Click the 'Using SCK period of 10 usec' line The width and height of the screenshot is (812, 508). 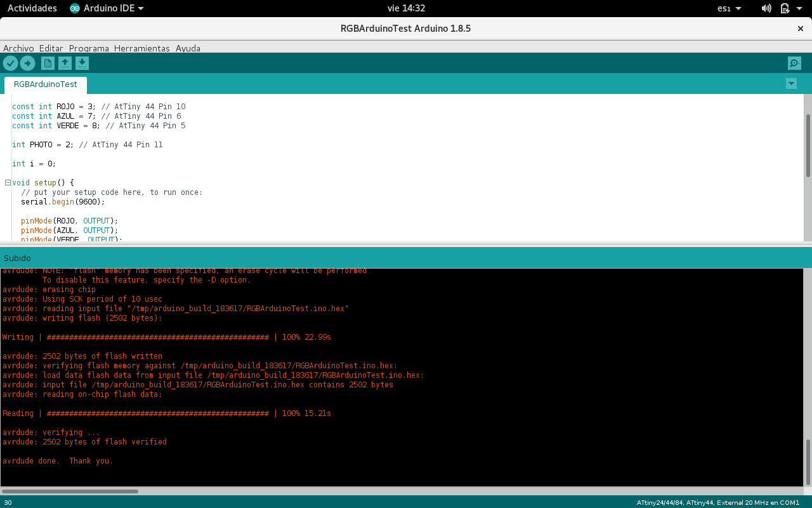[82, 299]
